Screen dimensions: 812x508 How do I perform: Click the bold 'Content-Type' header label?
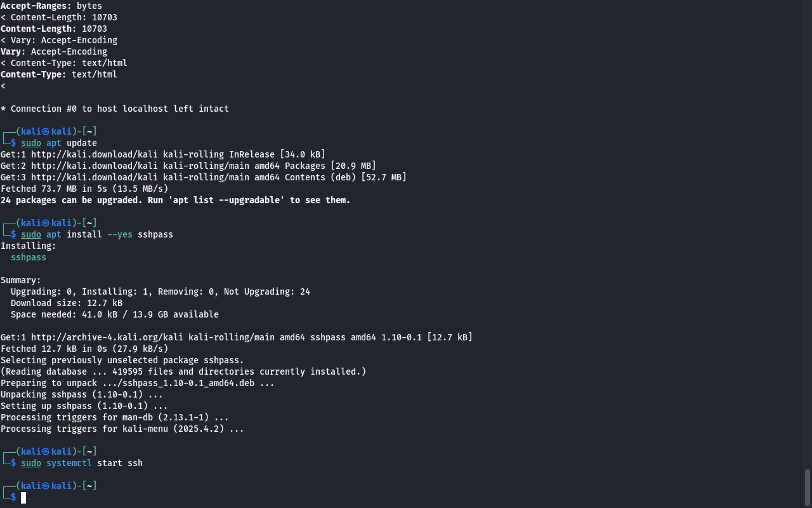(33, 74)
